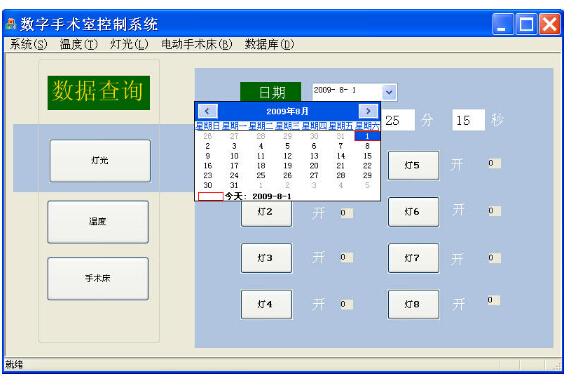The height and width of the screenshot is (385, 566).
Task: Click the 灯2 button
Action: point(266,213)
